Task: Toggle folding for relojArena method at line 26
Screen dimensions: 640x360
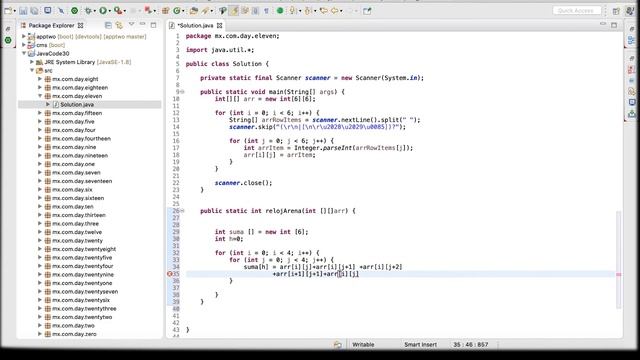Action: [x=182, y=211]
